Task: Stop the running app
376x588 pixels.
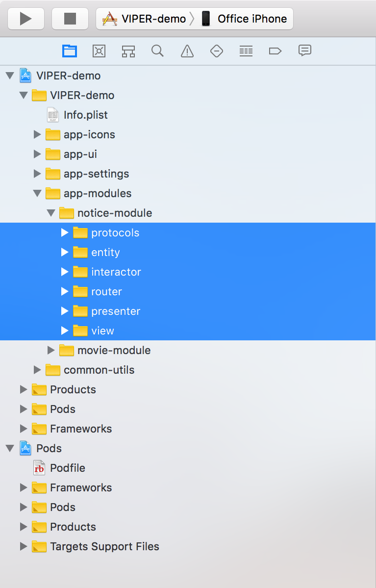Action: (x=70, y=19)
